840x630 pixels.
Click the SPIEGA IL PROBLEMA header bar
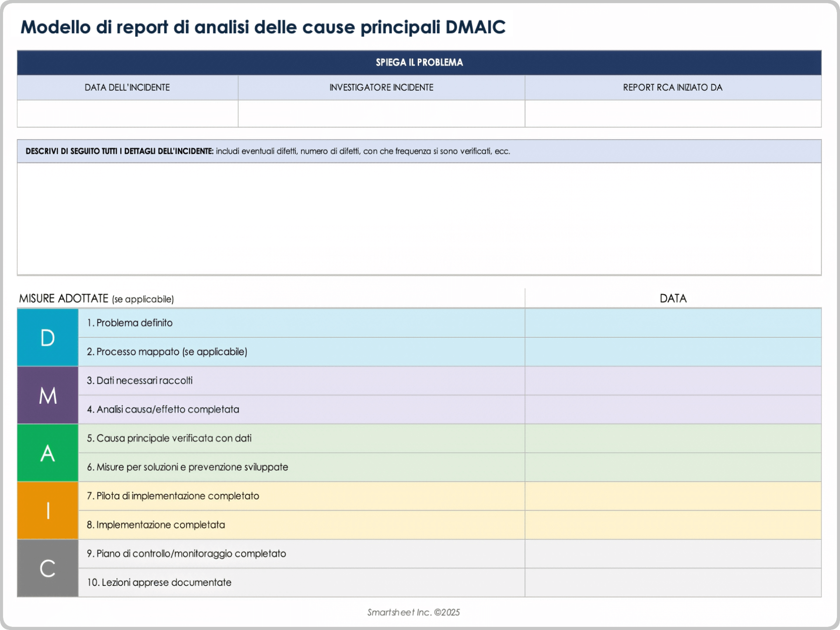(x=418, y=62)
